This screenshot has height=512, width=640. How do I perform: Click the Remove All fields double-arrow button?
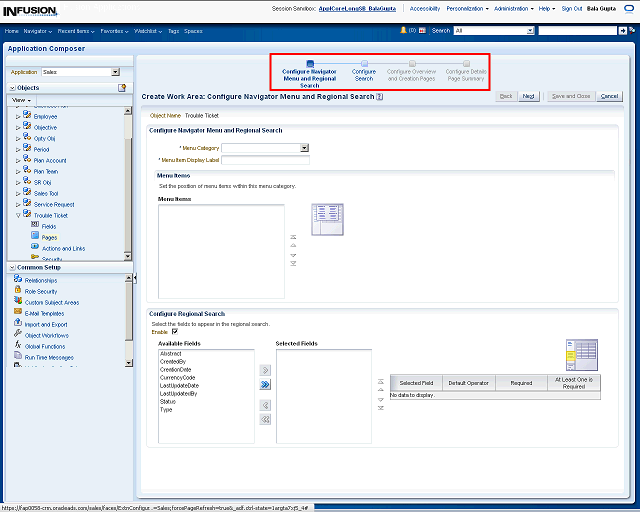(x=265, y=420)
